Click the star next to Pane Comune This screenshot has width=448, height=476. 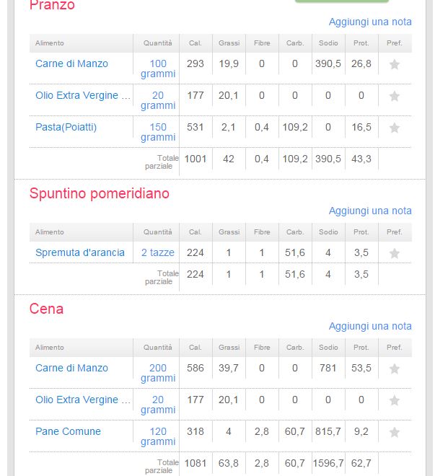point(394,432)
